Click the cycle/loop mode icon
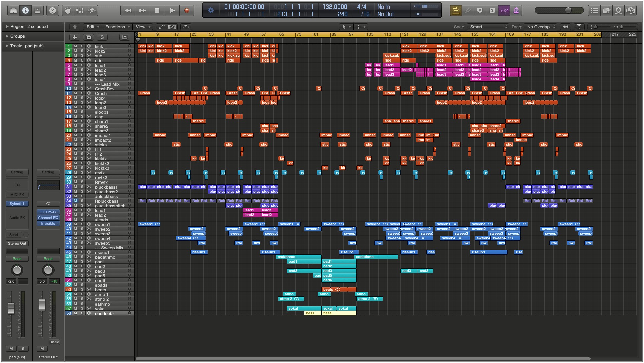The image size is (644, 363). 455,10
